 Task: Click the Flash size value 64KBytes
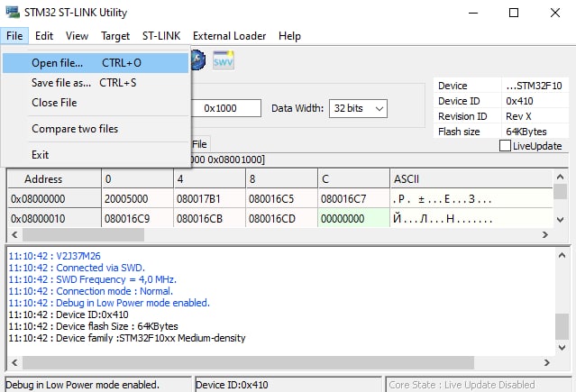coord(526,132)
